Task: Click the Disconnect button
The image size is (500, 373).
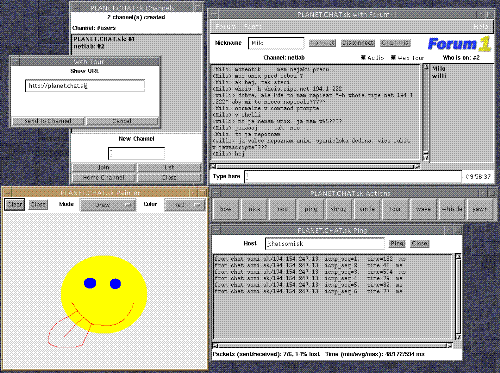Action: (x=358, y=43)
